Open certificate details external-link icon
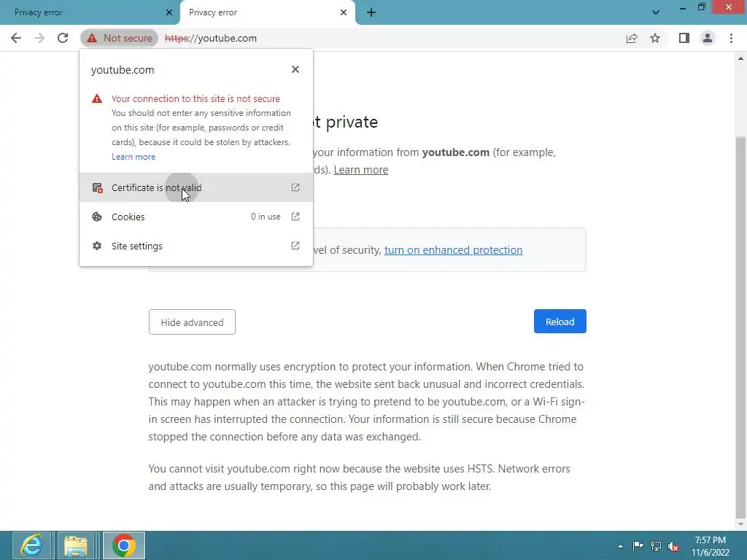The height and width of the screenshot is (560, 747). 295,187
